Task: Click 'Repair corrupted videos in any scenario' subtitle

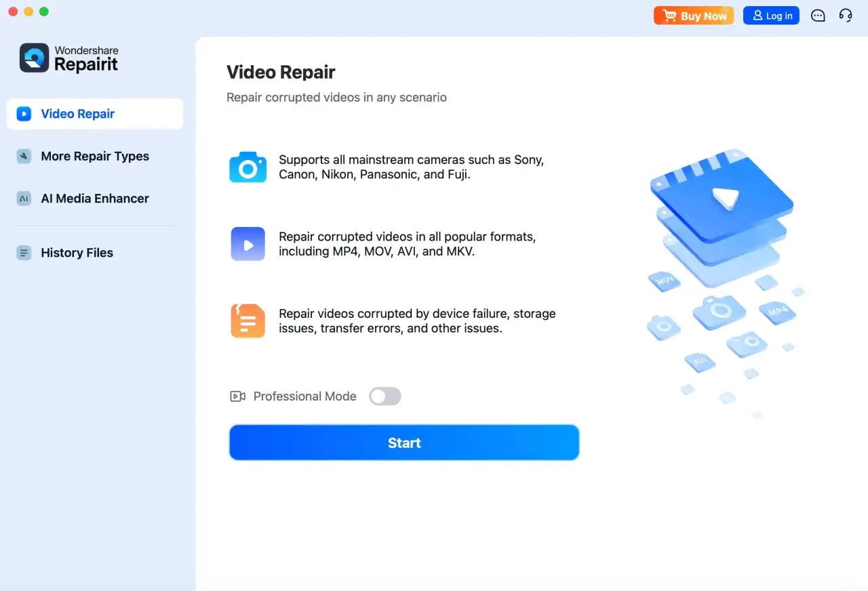Action: pos(336,98)
